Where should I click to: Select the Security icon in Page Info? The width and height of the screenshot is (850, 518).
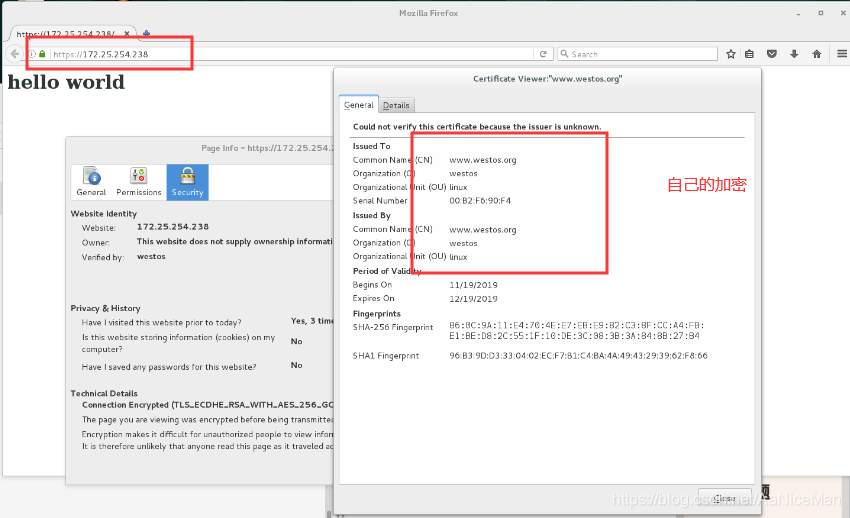point(188,182)
